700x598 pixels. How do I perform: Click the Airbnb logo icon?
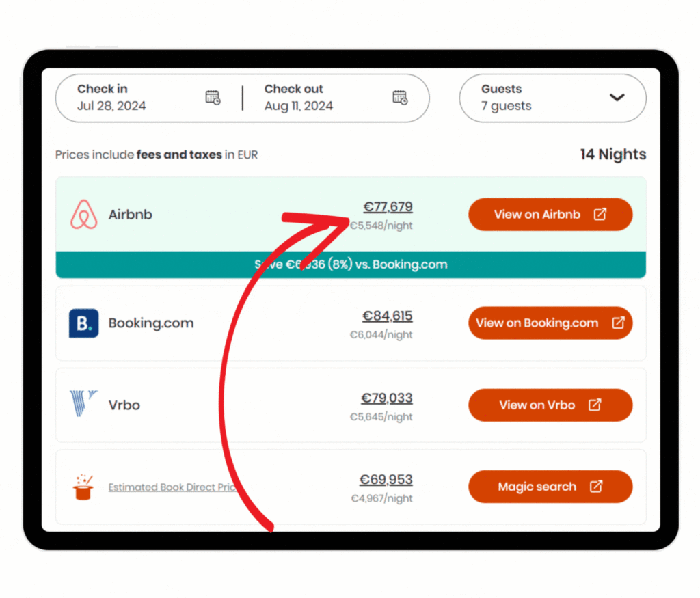coord(84,215)
